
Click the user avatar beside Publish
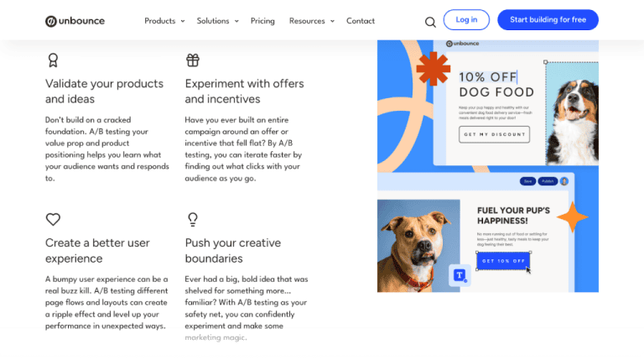(x=564, y=180)
